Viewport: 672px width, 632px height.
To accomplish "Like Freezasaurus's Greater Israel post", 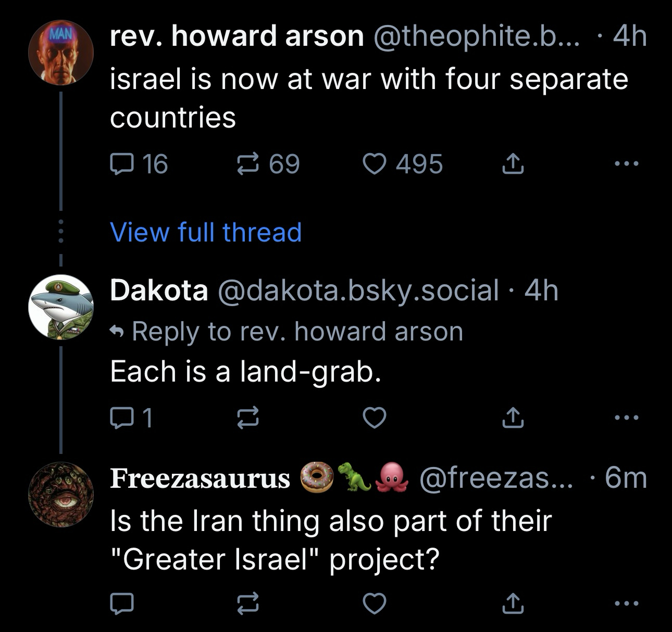I will coord(375,603).
